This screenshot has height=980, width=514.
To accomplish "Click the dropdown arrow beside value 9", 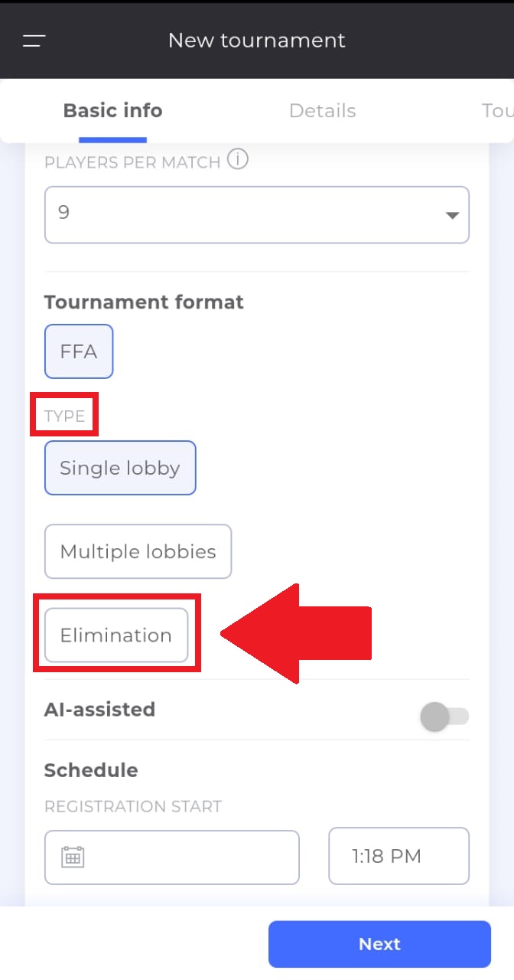I will 452,215.
